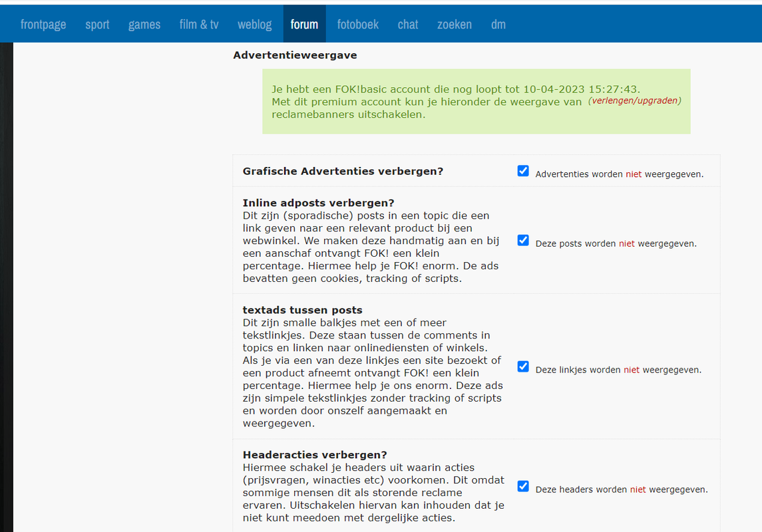Click 'Deze posts worden niet weergegeven.' label
Viewport: 762px width, 532px height.
click(616, 243)
